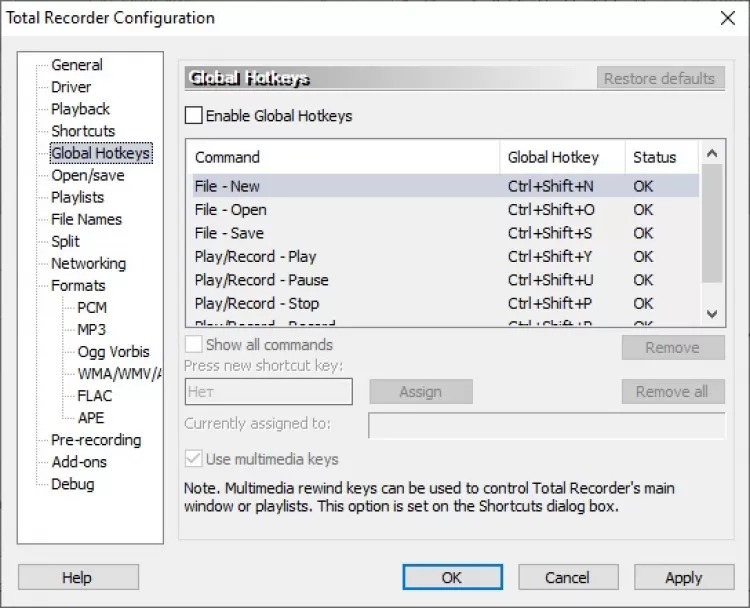This screenshot has height=608, width=750.
Task: Select Play/Record - Pause command row
Action: (x=446, y=280)
